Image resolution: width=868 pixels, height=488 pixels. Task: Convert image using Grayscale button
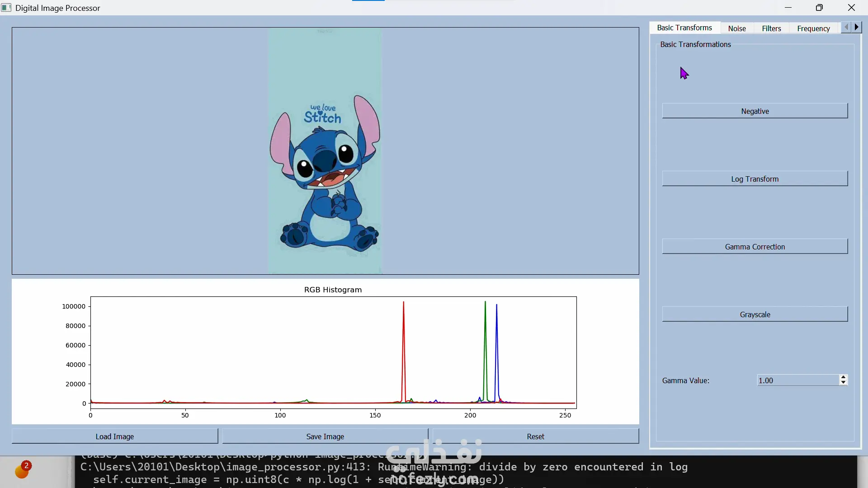(755, 314)
